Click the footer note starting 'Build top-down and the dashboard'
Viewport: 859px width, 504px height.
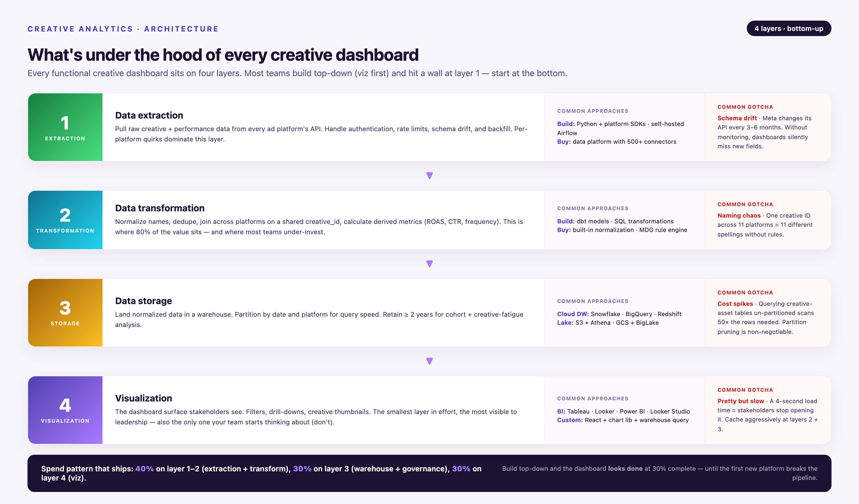pyautogui.click(x=660, y=473)
